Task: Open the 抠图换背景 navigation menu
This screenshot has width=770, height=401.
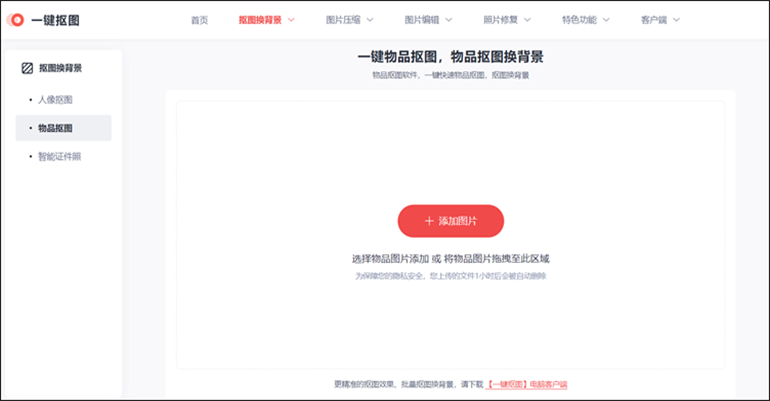Action: pos(267,20)
